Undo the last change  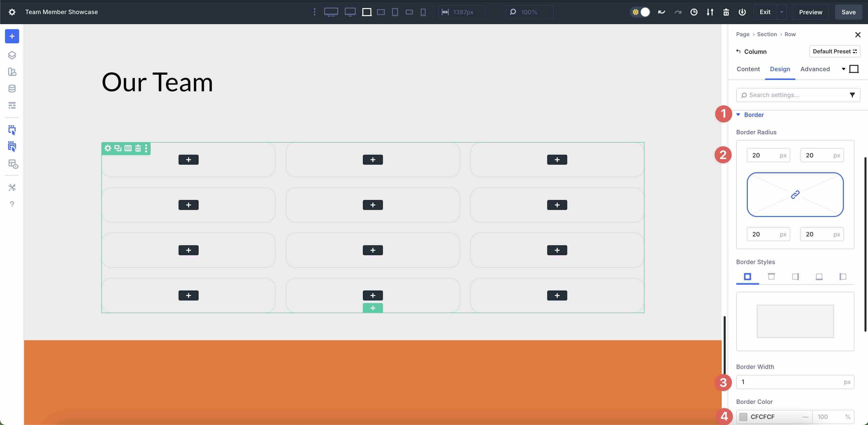pos(662,12)
